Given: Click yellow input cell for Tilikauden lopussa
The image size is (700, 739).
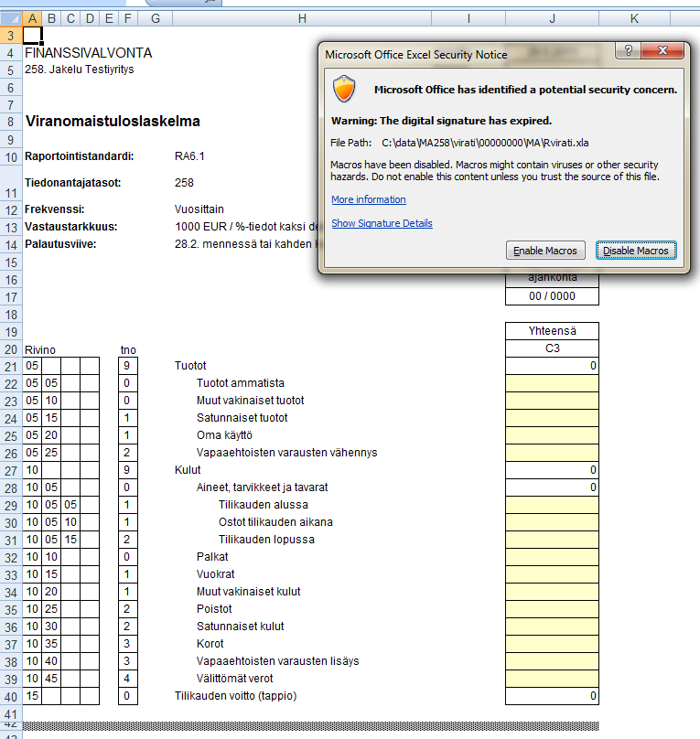Looking at the screenshot, I should click(552, 541).
